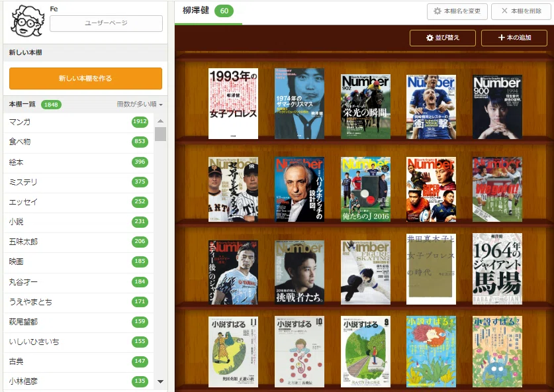This screenshot has height=392, width=554.
Task: Open the Number We got it cover
Action: coord(497,189)
